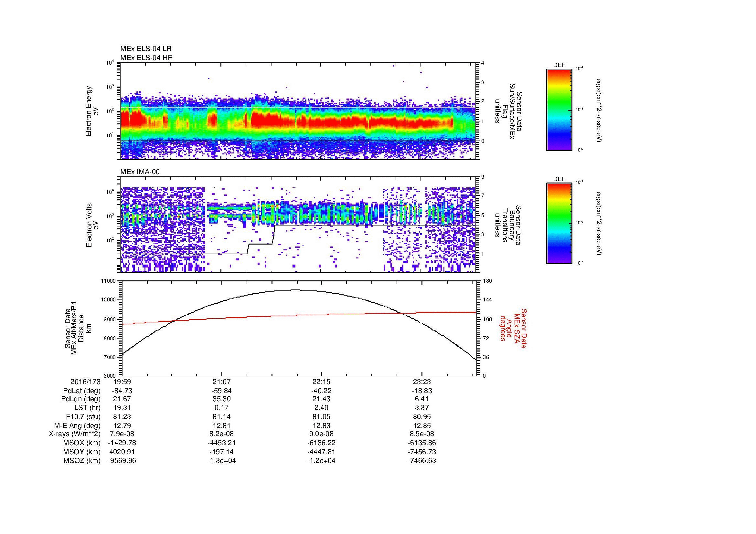Image resolution: width=756 pixels, height=534 pixels.
Task: Click the '144' SZA axis tick
Action: coord(487,300)
